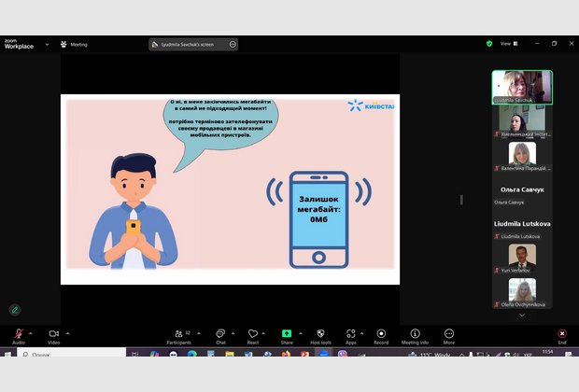Select Yuri Verlanov's video thumbnail
This screenshot has height=392, width=579.
click(x=522, y=256)
